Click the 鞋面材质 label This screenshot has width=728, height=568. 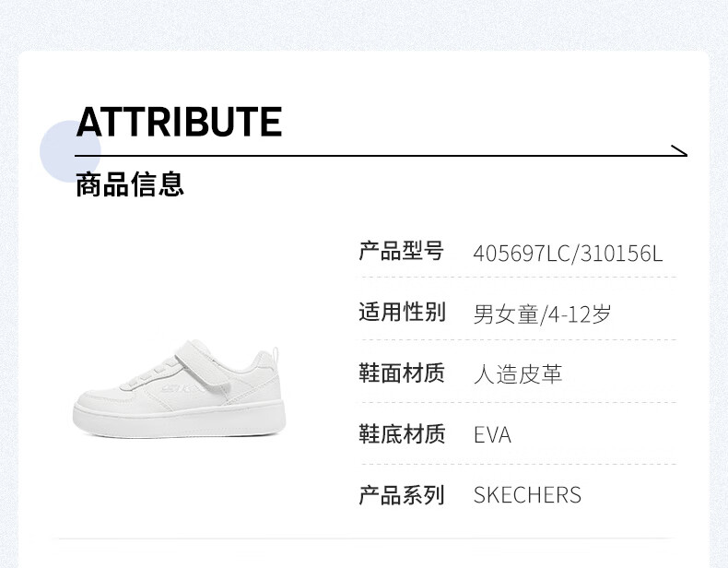coord(402,373)
